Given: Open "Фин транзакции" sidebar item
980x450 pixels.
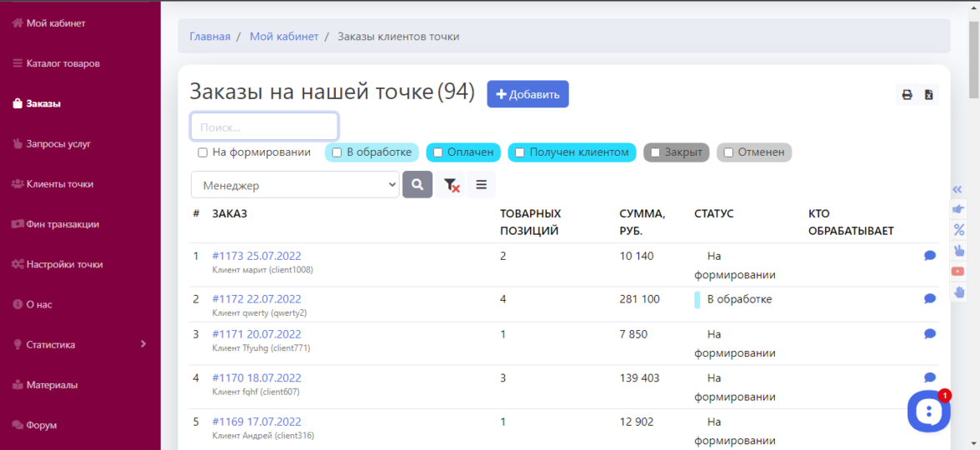Looking at the screenshot, I should (x=62, y=224).
